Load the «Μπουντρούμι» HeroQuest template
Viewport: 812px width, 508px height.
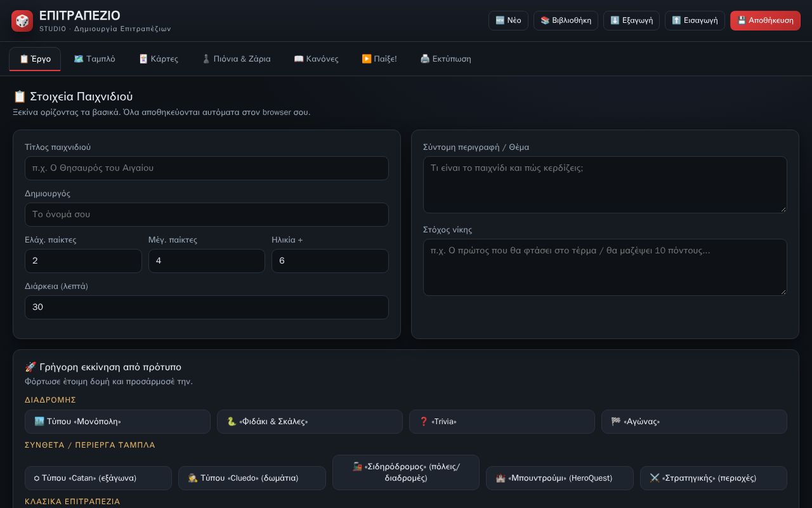560,478
